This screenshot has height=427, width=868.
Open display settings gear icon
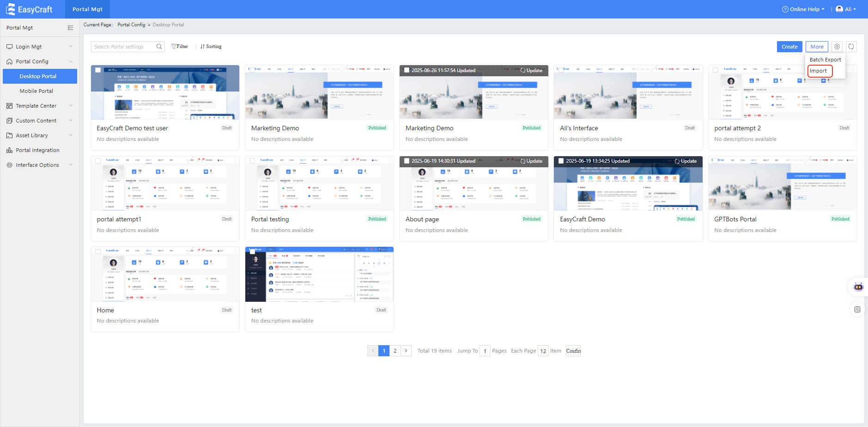[837, 47]
